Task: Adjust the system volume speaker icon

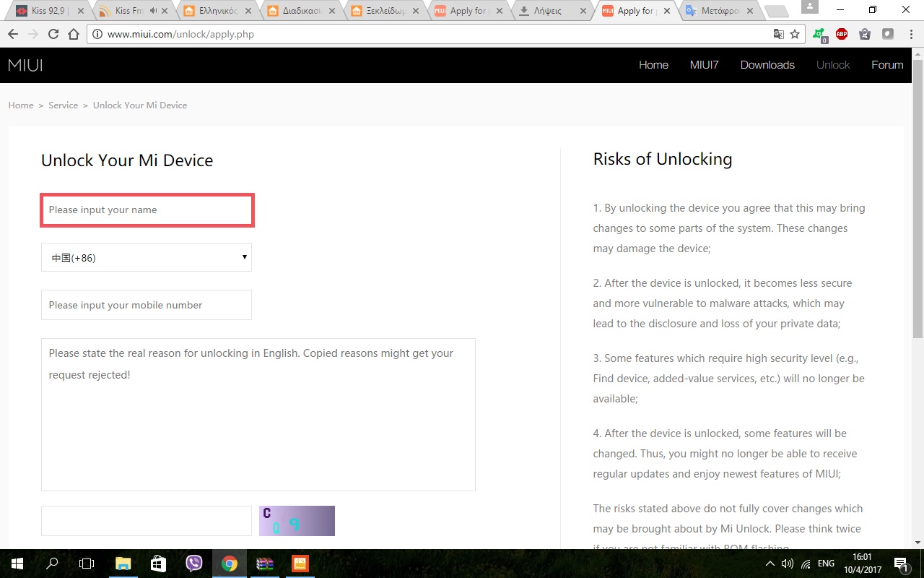Action: click(x=787, y=564)
